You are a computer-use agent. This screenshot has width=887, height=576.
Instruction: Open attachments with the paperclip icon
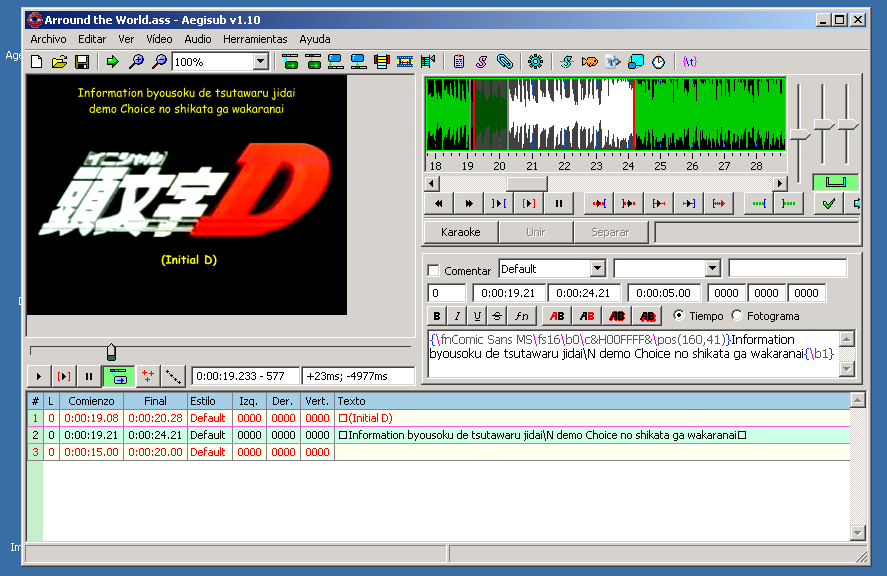[505, 62]
